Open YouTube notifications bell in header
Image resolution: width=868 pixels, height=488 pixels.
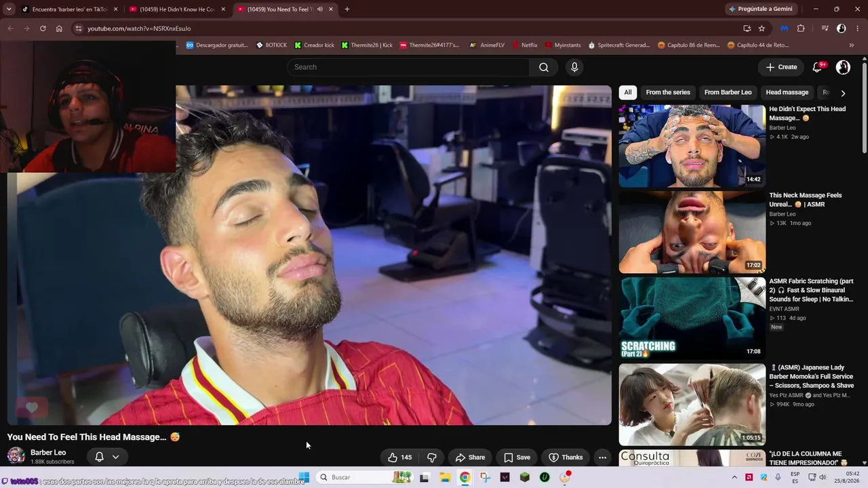818,67
